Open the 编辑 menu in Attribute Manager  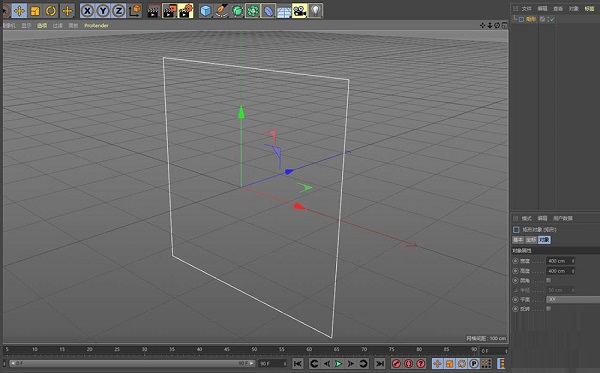pos(542,218)
